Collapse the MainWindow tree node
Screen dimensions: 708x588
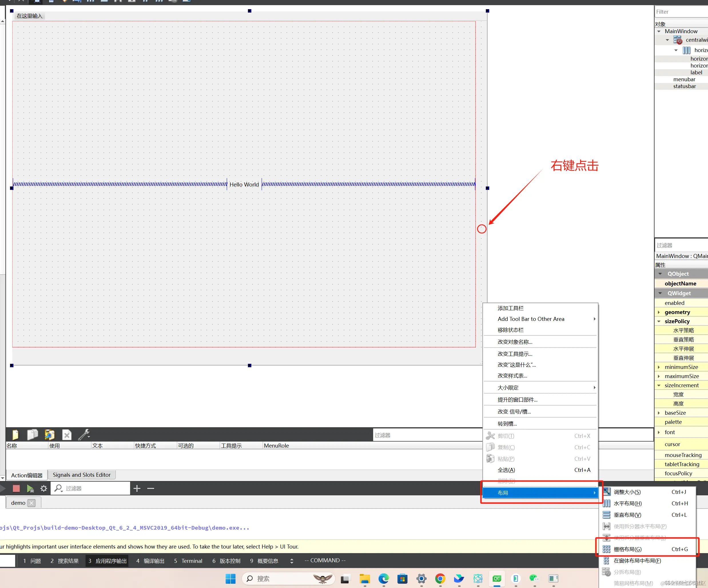point(659,31)
